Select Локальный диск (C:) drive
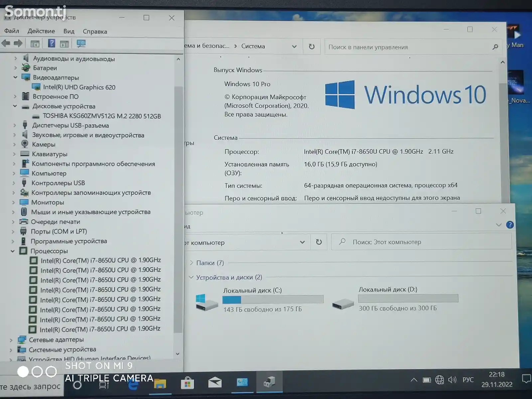 260,300
